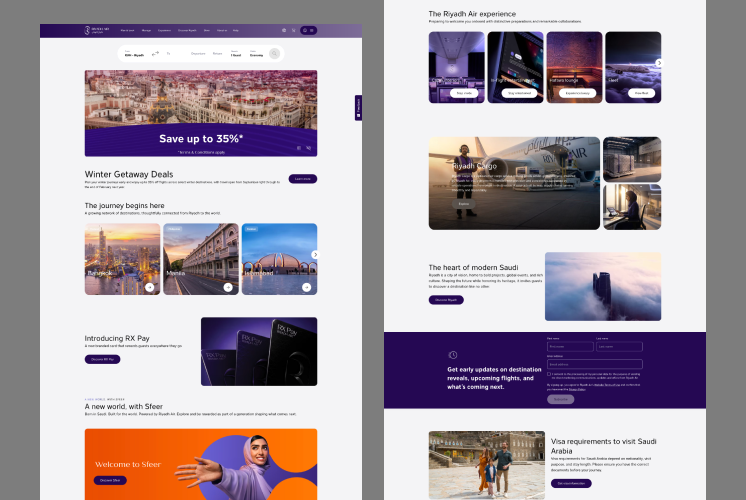
Task: Open the Discover Riyadh menu
Action: tap(187, 30)
